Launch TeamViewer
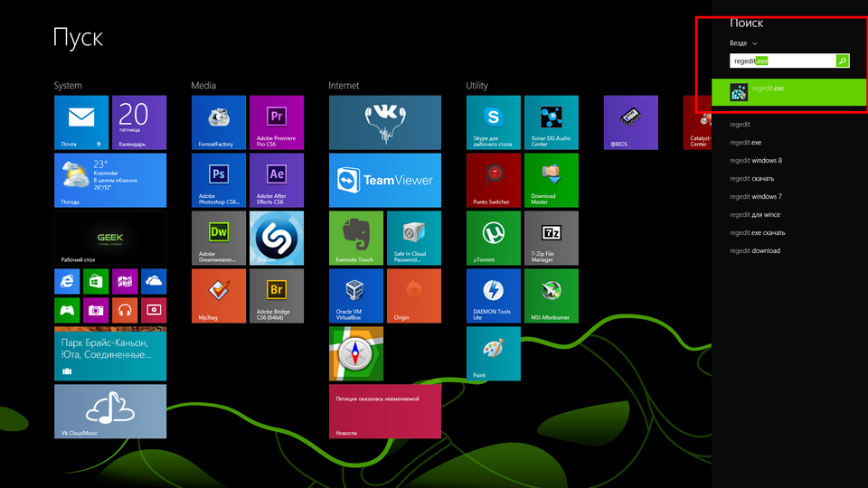The height and width of the screenshot is (488, 868). coord(385,181)
